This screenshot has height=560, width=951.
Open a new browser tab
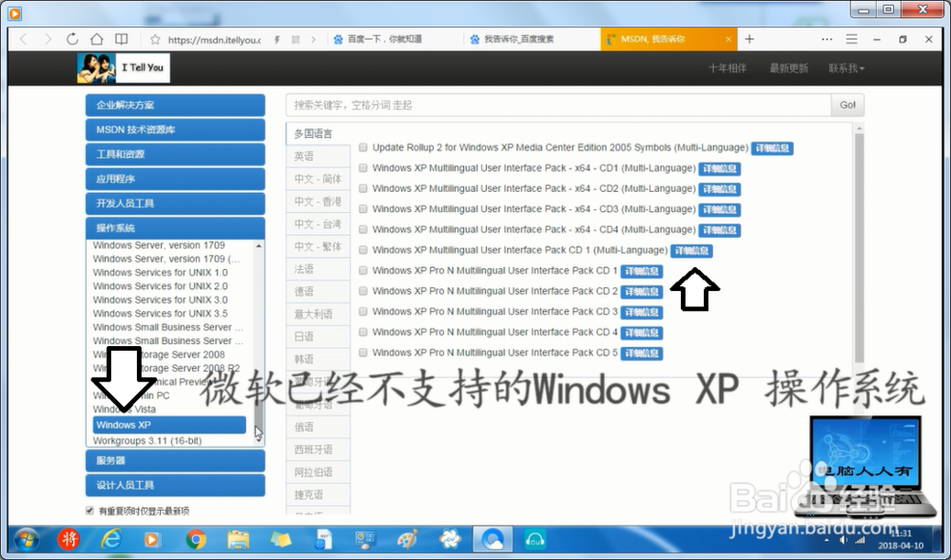click(749, 39)
